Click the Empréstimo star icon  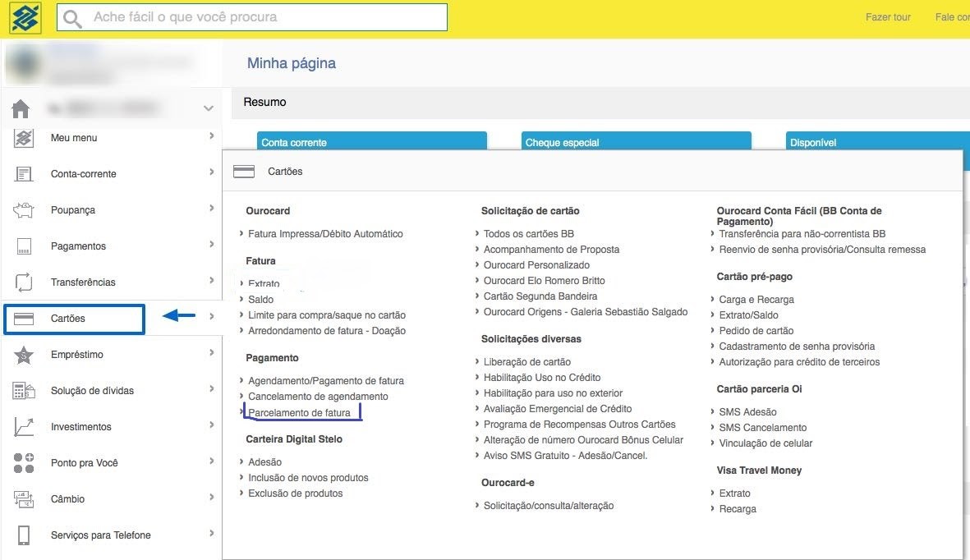point(24,355)
